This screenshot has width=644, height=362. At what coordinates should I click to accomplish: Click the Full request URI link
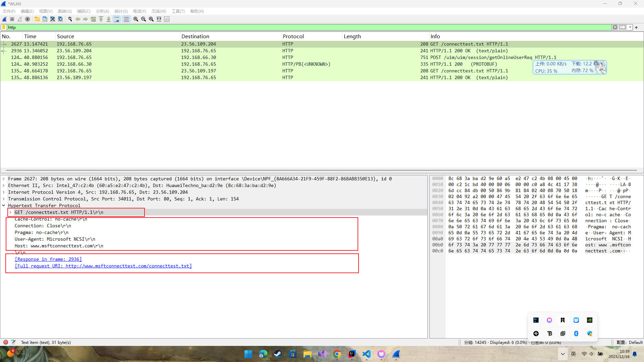[x=103, y=266]
